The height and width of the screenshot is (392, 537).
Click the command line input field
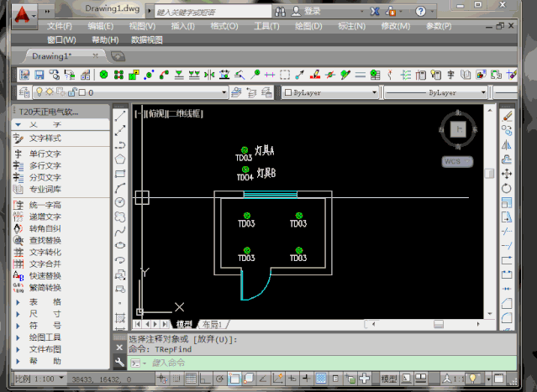(x=322, y=363)
